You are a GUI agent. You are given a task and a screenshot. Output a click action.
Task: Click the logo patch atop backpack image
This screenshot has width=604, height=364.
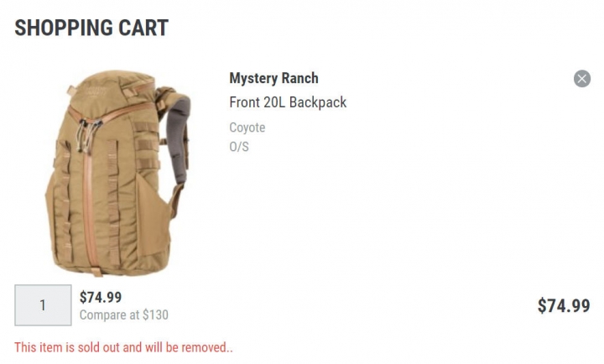[96, 92]
